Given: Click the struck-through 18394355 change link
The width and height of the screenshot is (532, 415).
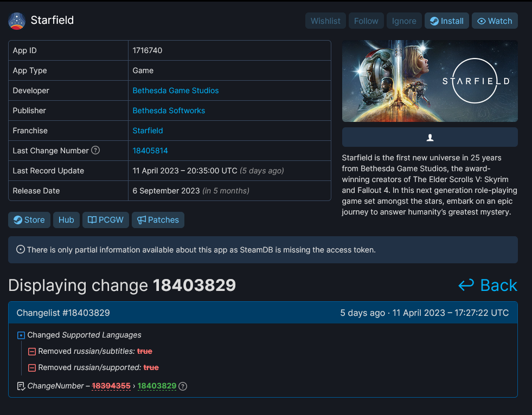Looking at the screenshot, I should point(111,386).
